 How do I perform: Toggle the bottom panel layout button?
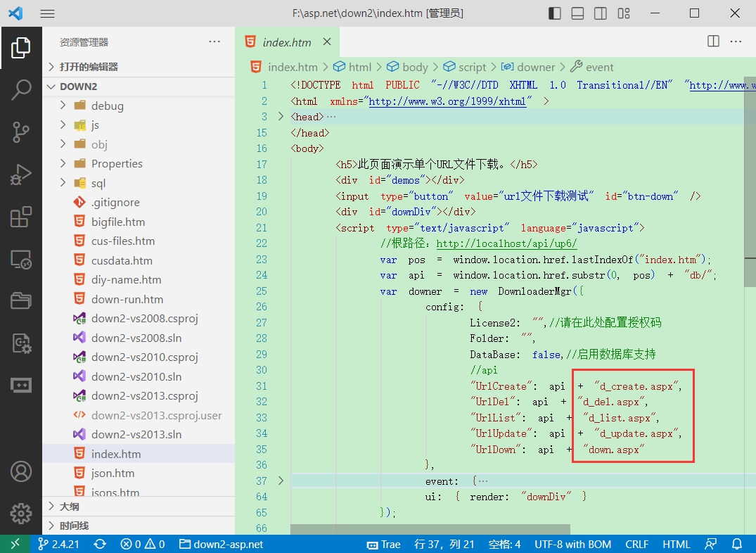click(x=577, y=13)
